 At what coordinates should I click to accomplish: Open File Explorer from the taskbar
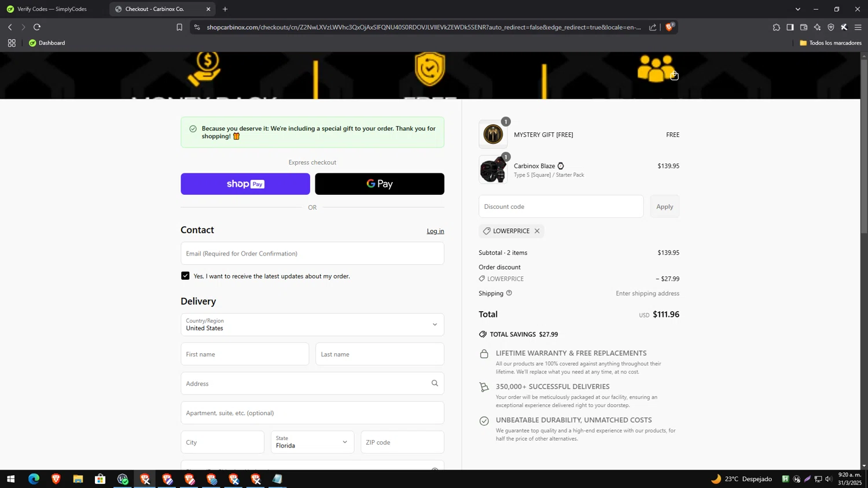tap(78, 479)
